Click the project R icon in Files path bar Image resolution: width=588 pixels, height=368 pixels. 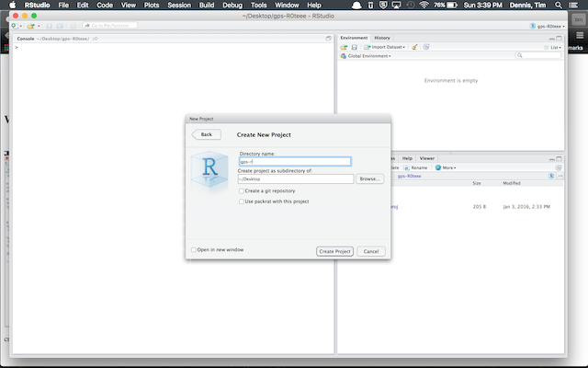coord(551,176)
